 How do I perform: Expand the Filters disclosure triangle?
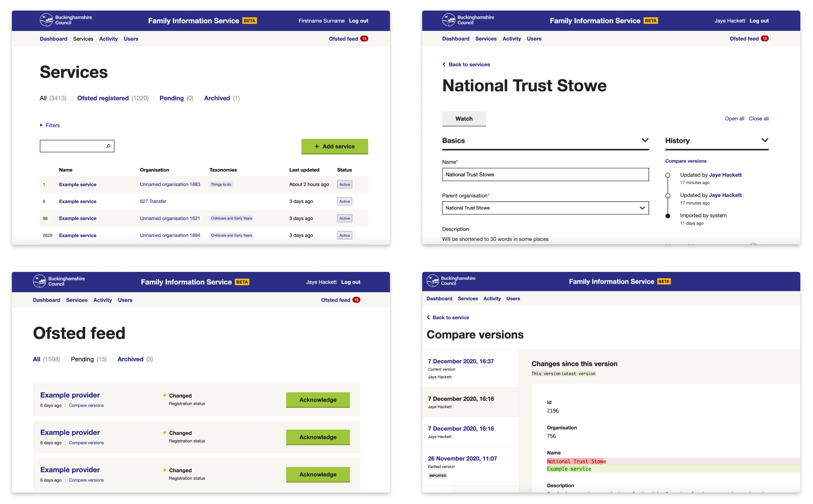pos(41,125)
